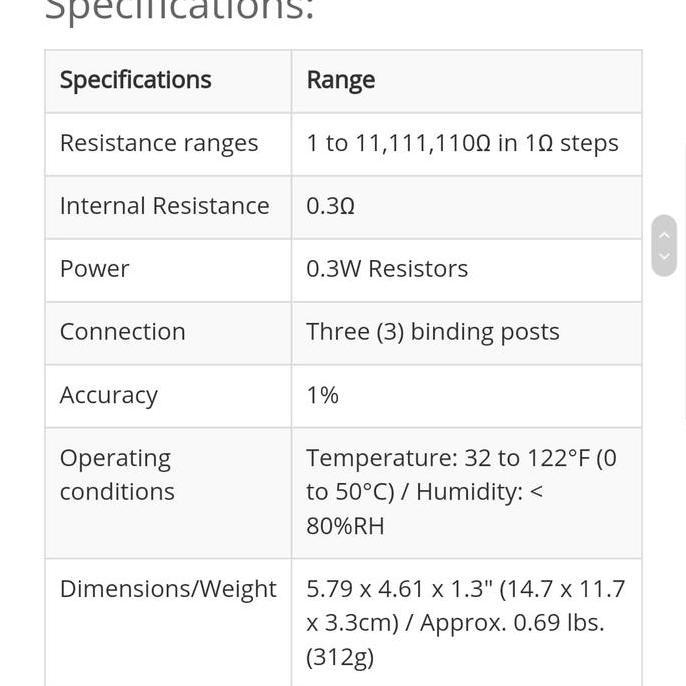Image resolution: width=686 pixels, height=686 pixels.
Task: Click the "0.3Ω" internal resistance value
Action: coord(330,206)
